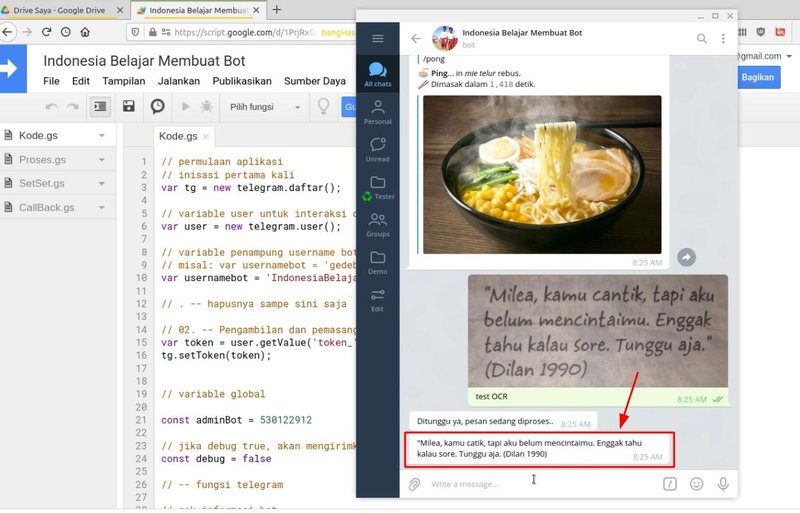
Task: Open Telegram hamburger menu
Action: (x=377, y=39)
